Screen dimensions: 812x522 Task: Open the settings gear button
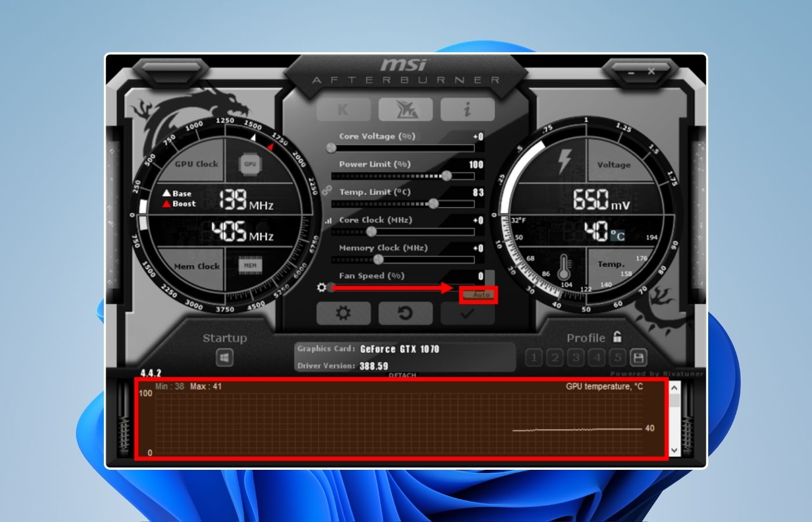343,313
